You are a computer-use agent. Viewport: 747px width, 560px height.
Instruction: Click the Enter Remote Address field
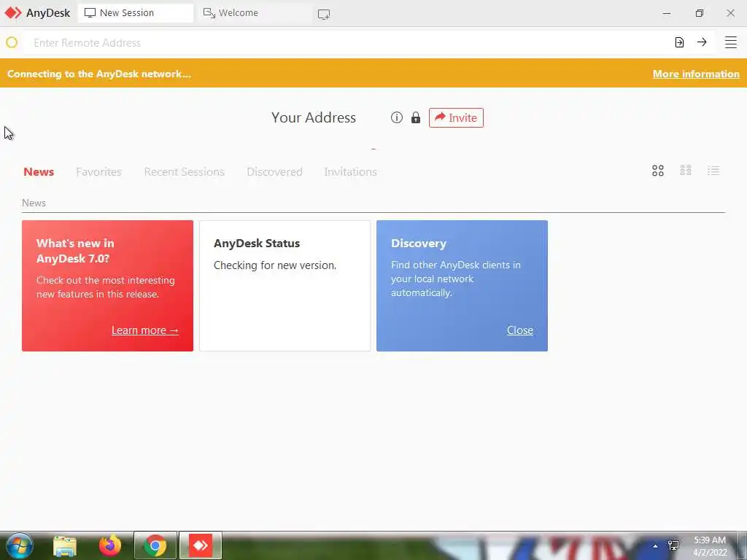[x=348, y=43]
